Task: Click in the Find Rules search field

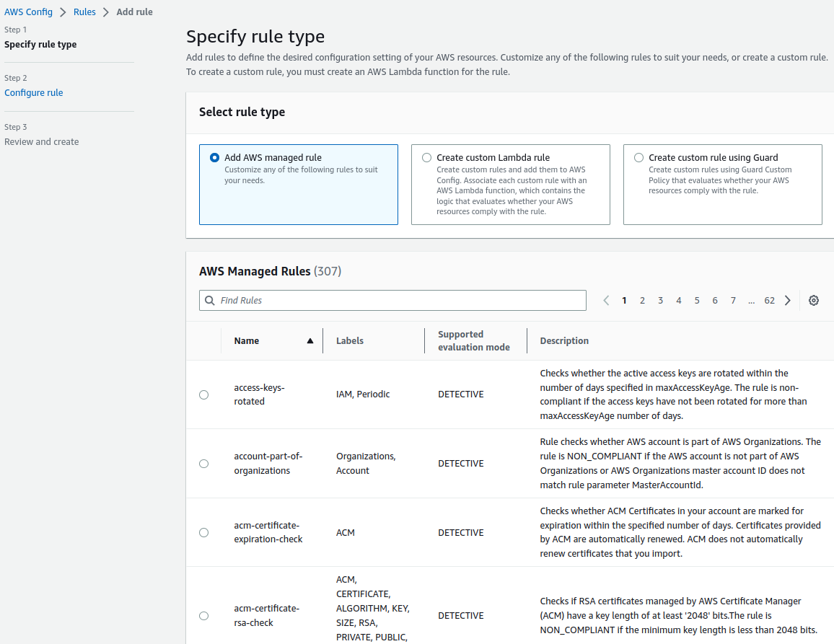Action: [x=392, y=301]
